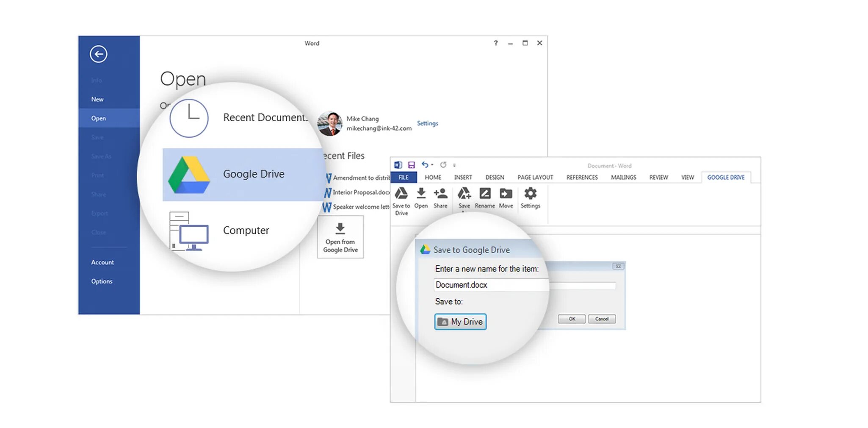Click My Drive folder button

click(460, 322)
